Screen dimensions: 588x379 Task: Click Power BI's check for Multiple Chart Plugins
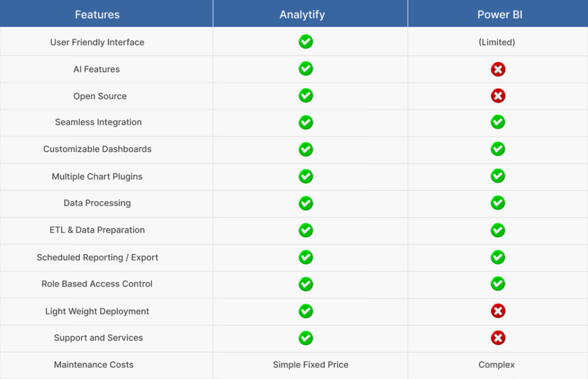(498, 176)
